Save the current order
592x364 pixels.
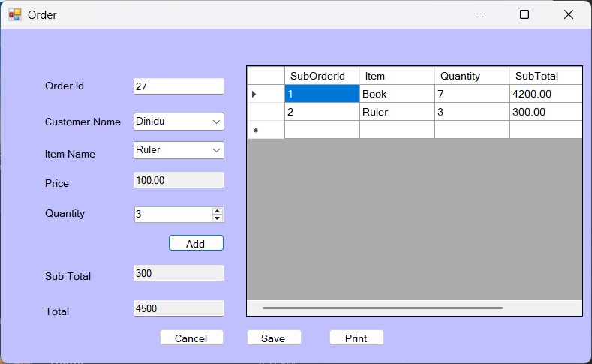pos(273,338)
